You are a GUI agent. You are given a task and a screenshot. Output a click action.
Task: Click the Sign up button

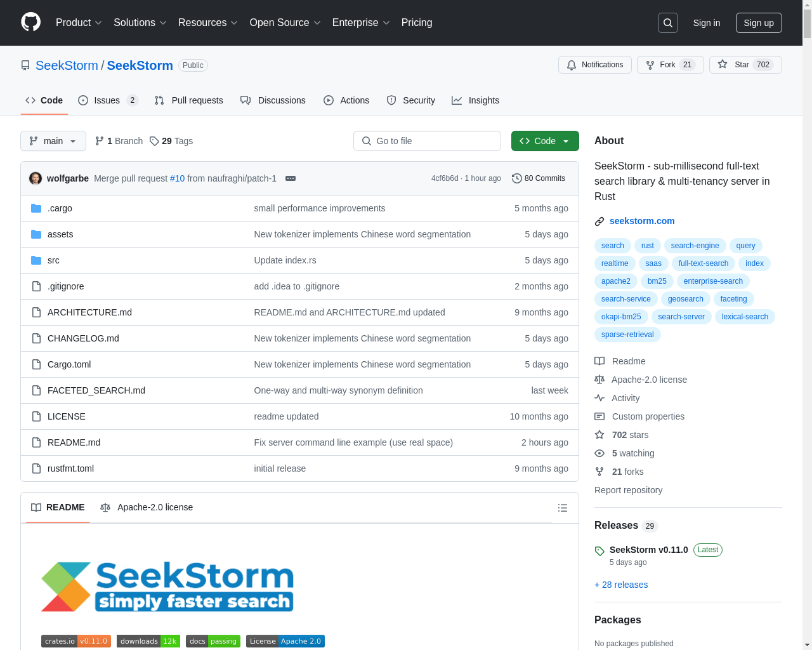[x=759, y=23]
